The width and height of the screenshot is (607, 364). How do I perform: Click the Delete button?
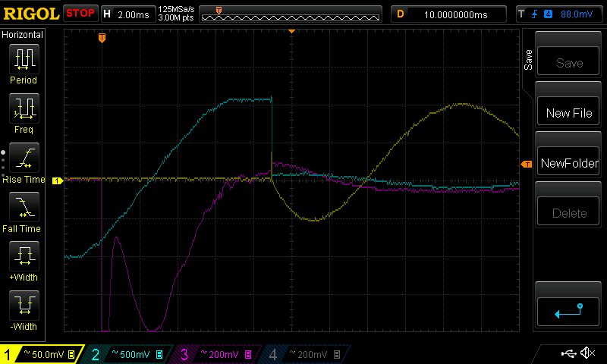point(568,212)
